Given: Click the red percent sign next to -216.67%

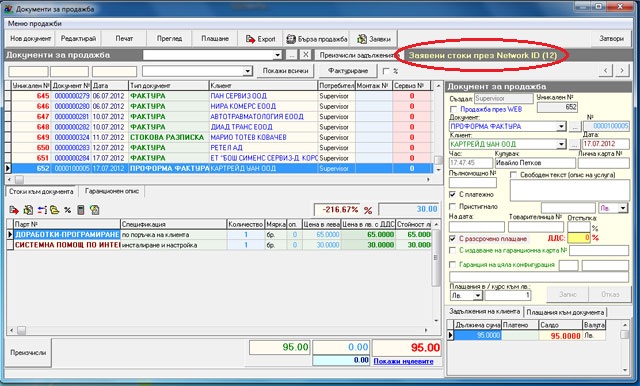Looking at the screenshot, I should tap(368, 211).
